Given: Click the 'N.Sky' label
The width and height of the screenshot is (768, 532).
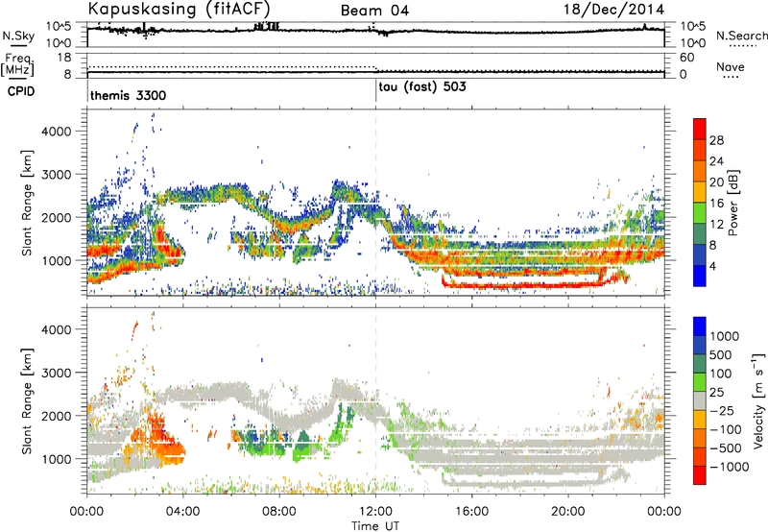Looking at the screenshot, I should [18, 36].
